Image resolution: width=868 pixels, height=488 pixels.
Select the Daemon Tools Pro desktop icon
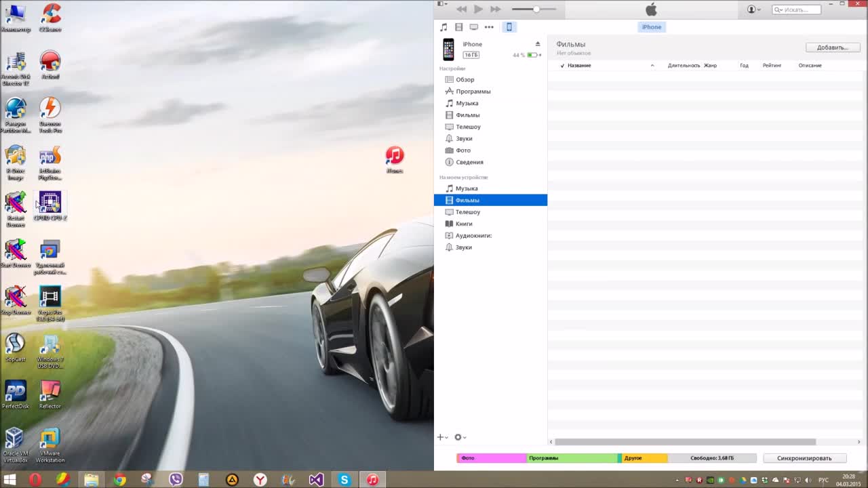50,115
